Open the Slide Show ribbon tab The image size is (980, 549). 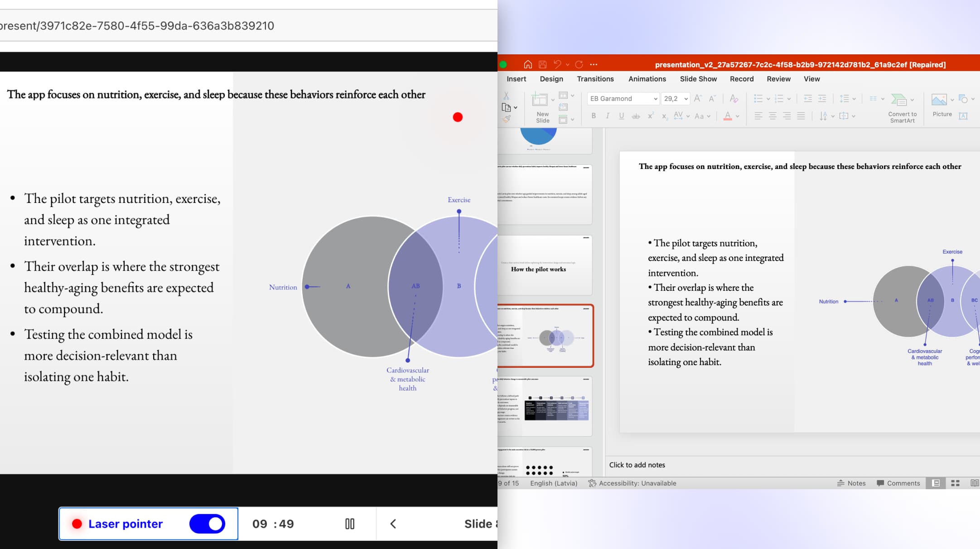click(698, 79)
